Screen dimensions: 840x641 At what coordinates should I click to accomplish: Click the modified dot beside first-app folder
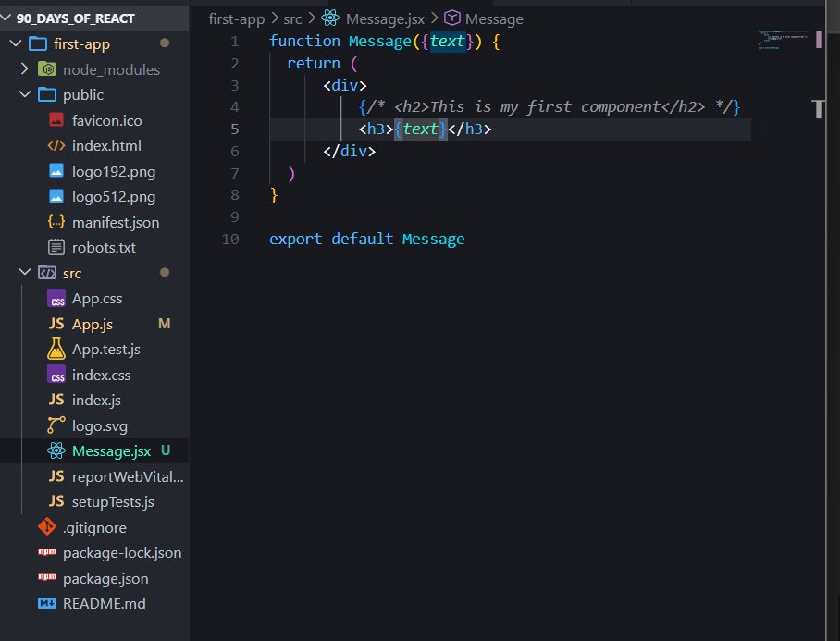[x=165, y=43]
